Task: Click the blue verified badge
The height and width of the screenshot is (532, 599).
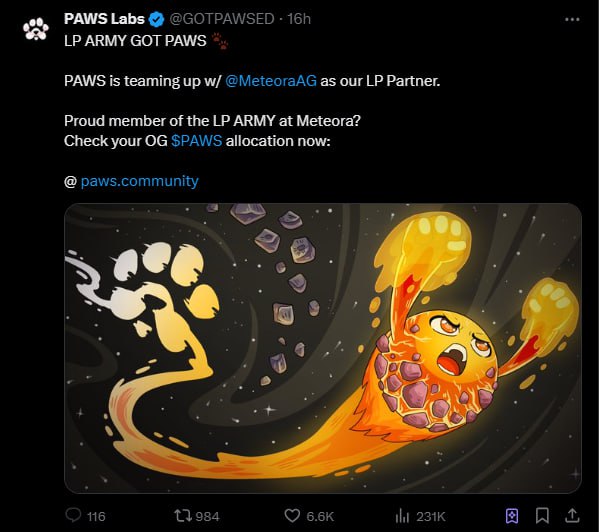Action: [156, 19]
